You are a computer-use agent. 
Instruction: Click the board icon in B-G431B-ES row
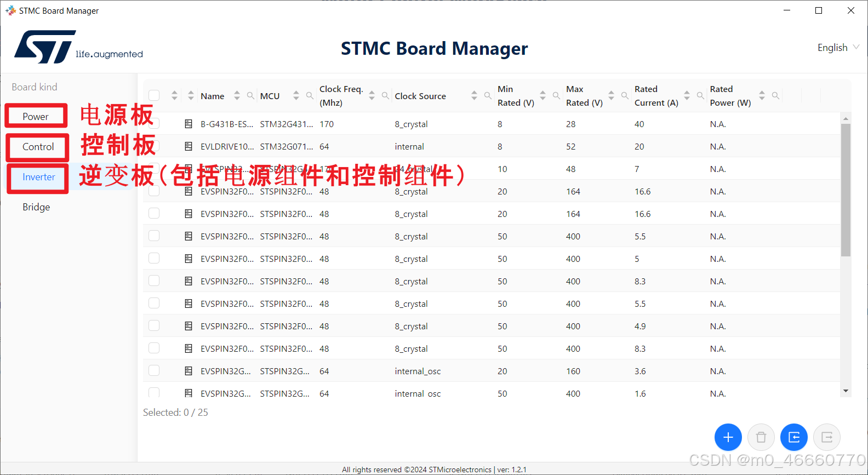189,124
